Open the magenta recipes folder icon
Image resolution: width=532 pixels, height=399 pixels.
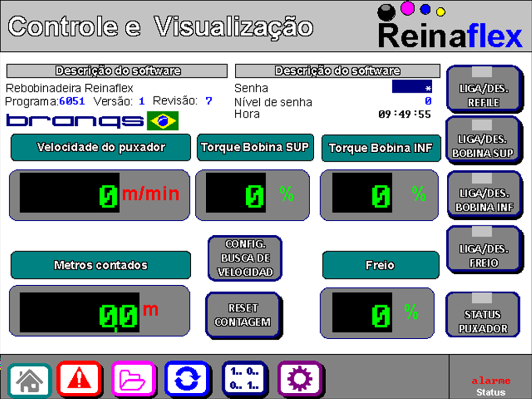pos(134,379)
